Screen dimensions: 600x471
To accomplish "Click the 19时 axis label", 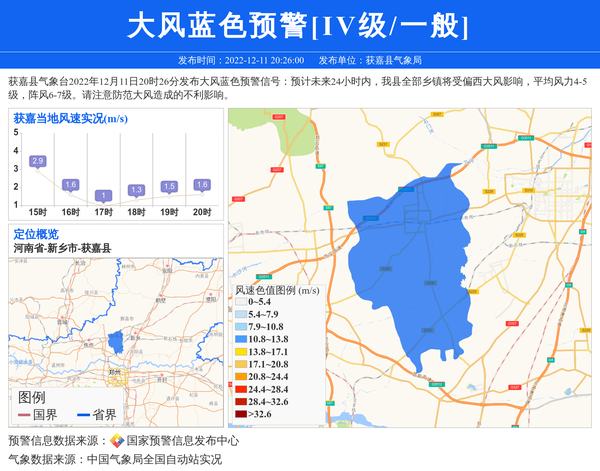I will coord(169,212).
